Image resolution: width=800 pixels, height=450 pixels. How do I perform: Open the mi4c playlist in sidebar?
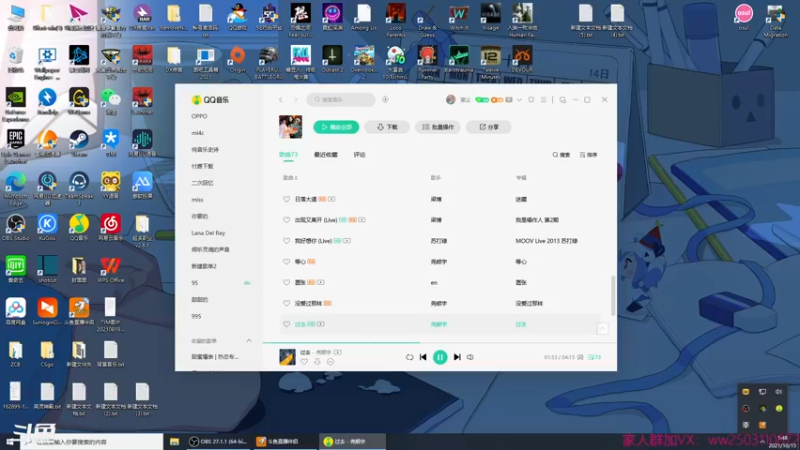[198, 133]
